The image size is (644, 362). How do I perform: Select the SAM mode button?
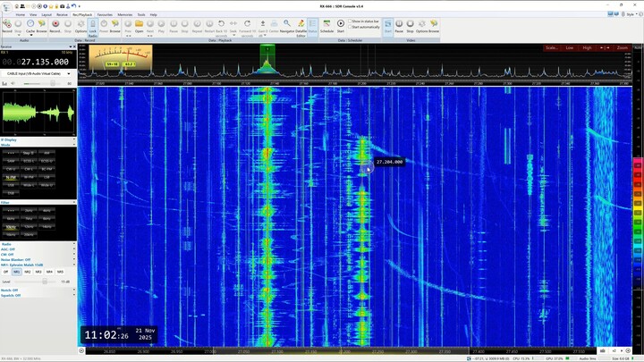(x=11, y=161)
